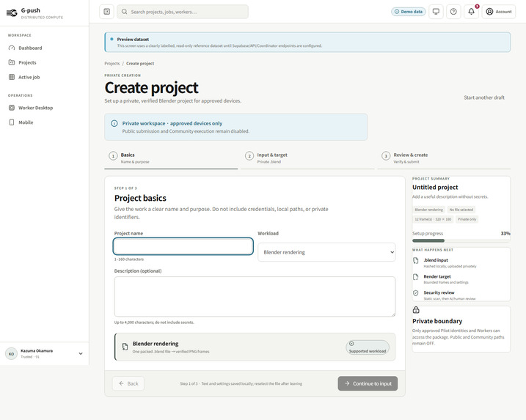Open Active job in the sidebar

tap(44, 77)
